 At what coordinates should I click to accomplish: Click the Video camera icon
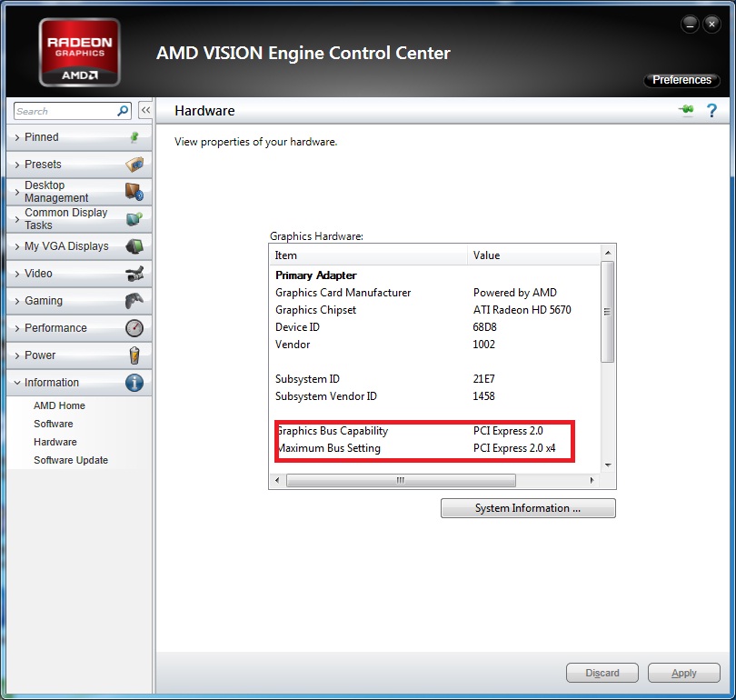134,274
